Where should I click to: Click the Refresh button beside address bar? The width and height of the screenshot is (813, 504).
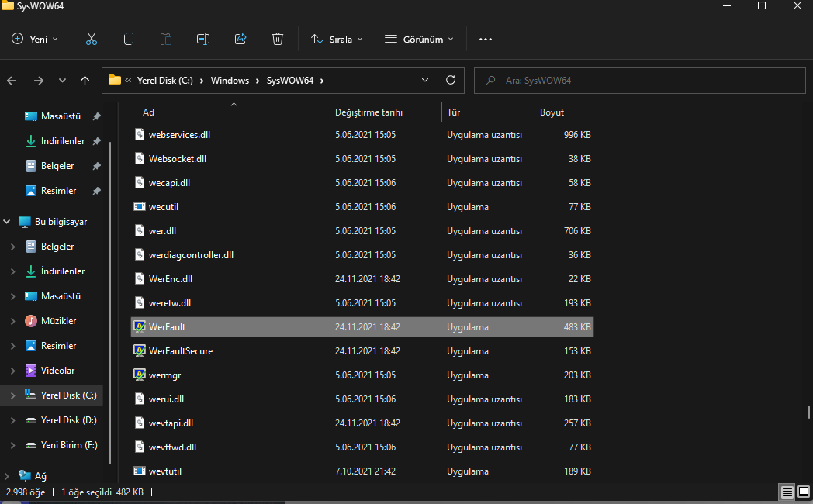click(450, 80)
